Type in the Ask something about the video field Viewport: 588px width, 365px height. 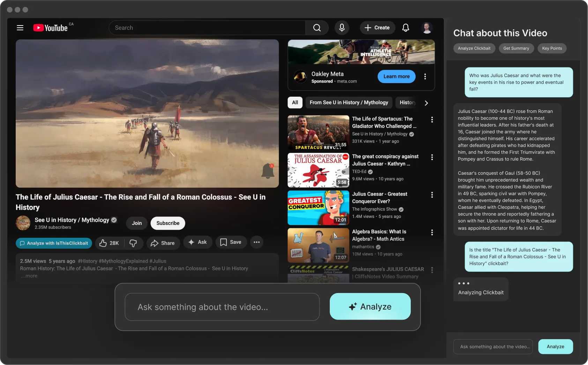coord(222,307)
